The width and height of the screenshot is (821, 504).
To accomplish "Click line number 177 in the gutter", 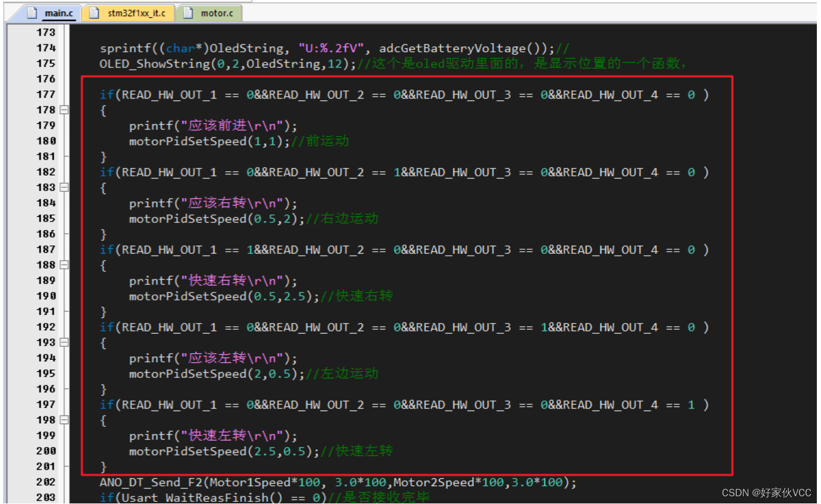I will pos(46,94).
